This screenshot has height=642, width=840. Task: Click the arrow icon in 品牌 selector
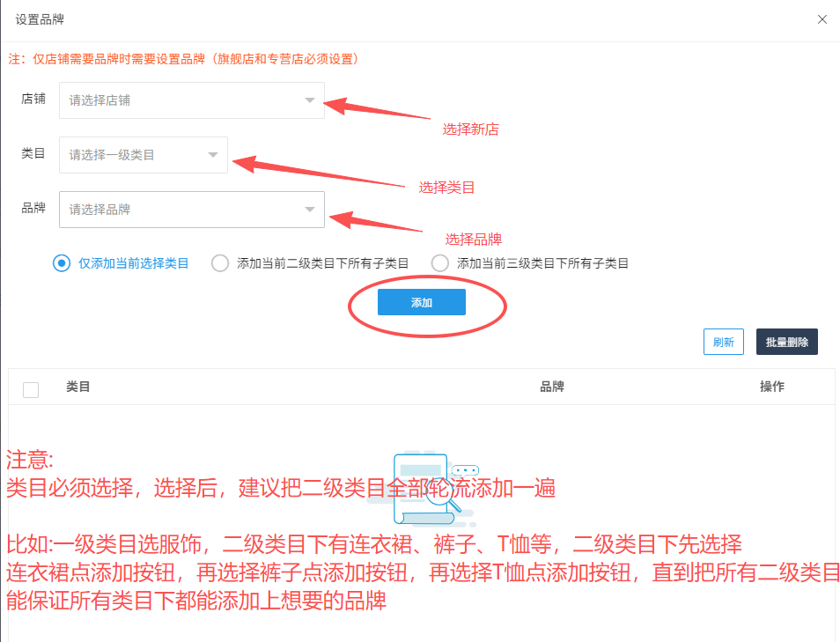pos(310,210)
